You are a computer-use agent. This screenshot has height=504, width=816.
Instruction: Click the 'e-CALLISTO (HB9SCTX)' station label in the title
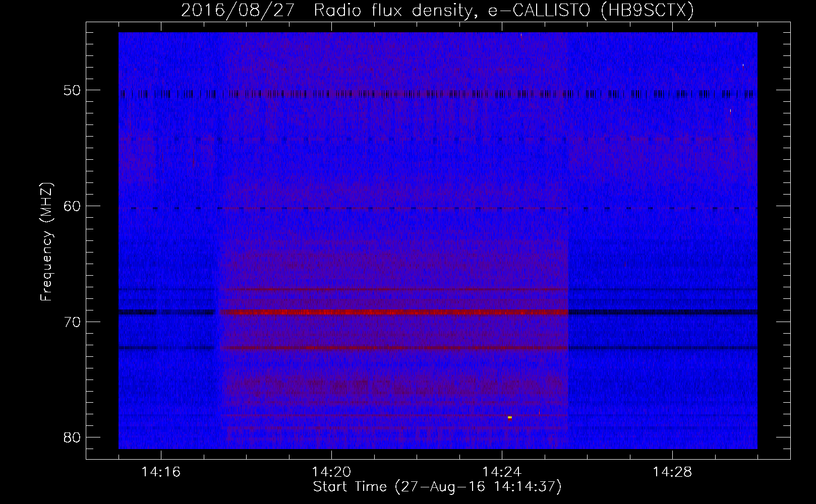tap(591, 10)
